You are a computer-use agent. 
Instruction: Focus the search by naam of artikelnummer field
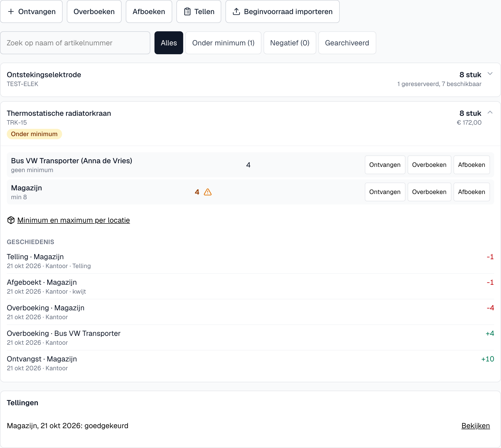click(x=75, y=43)
